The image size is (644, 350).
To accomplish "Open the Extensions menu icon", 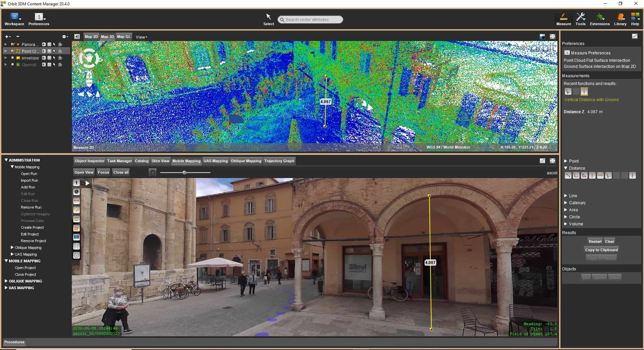I will click(x=599, y=19).
